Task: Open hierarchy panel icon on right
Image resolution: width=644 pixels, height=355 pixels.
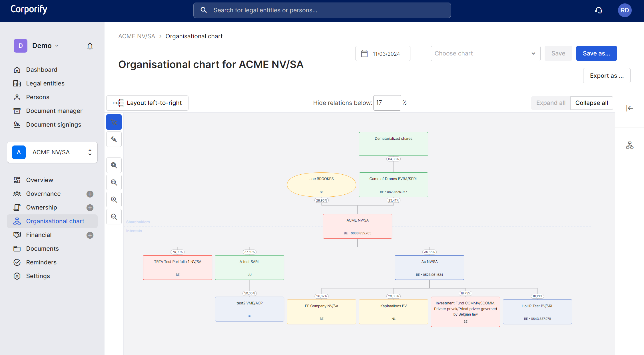Action: click(x=629, y=145)
